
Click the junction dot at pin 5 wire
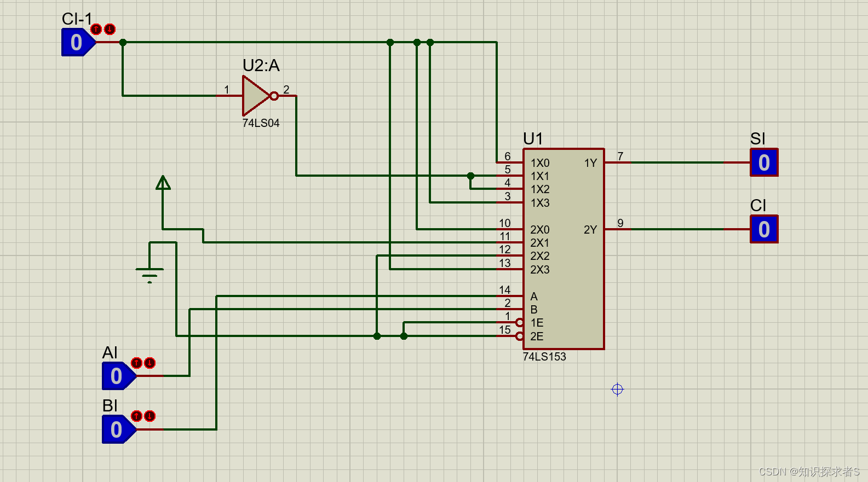point(470,176)
